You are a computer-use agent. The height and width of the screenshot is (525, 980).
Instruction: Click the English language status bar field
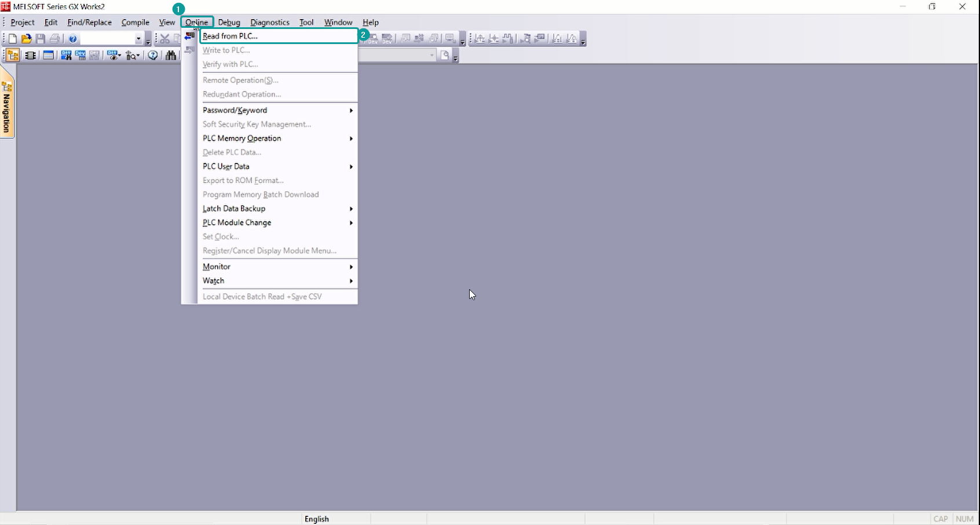point(317,519)
